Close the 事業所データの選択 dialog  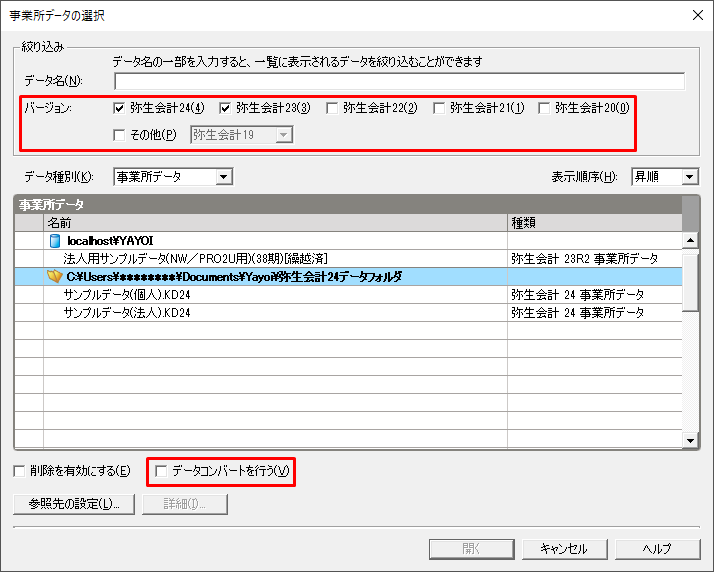(x=697, y=15)
